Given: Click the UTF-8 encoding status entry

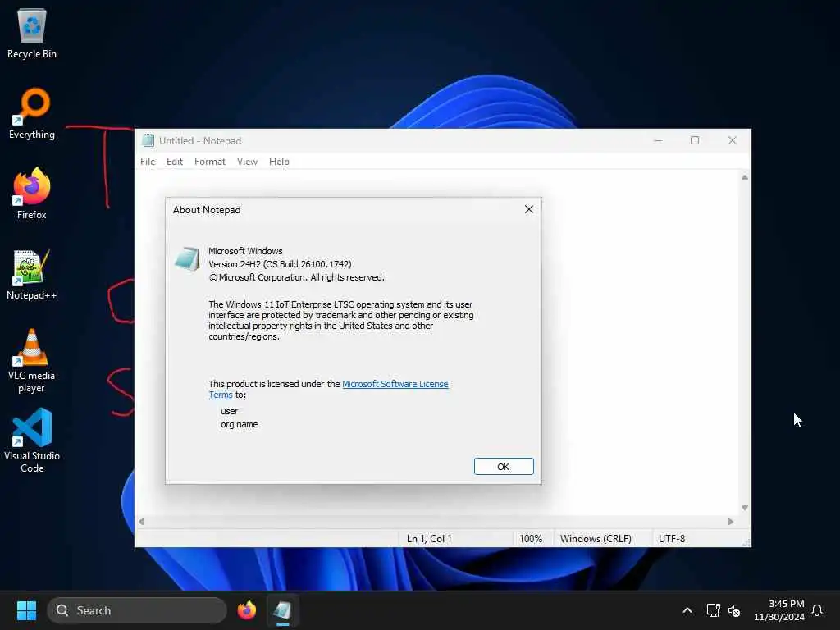Looking at the screenshot, I should (x=672, y=538).
